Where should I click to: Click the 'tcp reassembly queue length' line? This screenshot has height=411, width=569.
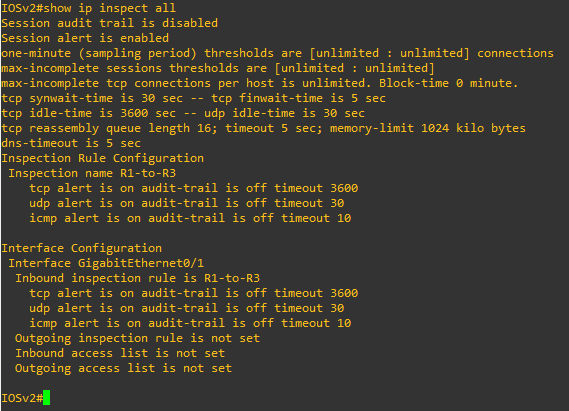(x=263, y=128)
